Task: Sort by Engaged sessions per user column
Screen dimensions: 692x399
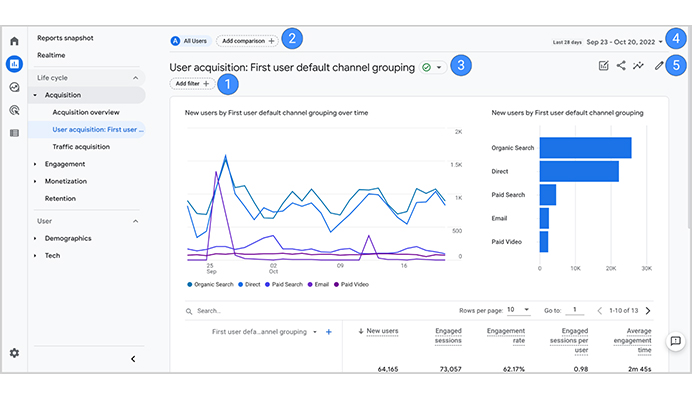Action: click(569, 340)
